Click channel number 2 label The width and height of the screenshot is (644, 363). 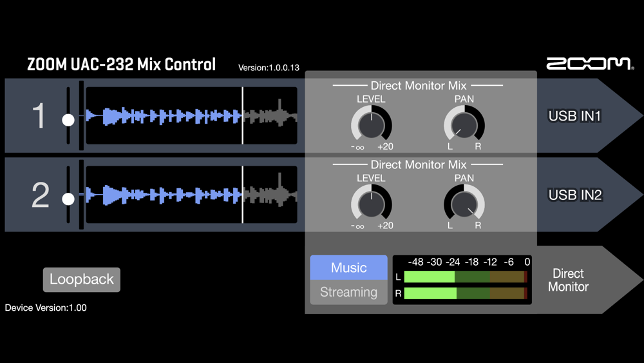[x=40, y=195]
